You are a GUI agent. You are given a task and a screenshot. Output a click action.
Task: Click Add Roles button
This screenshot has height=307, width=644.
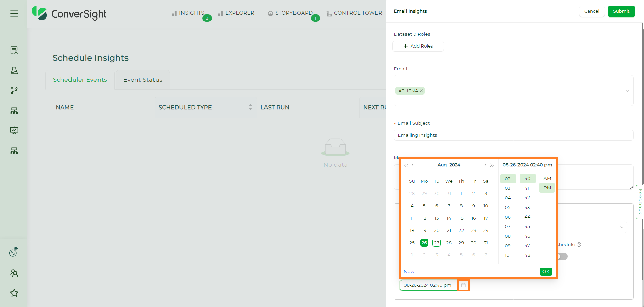[x=418, y=46]
